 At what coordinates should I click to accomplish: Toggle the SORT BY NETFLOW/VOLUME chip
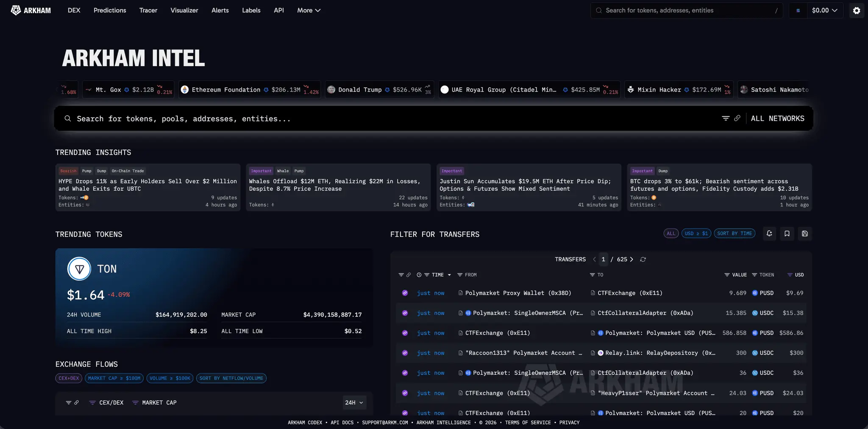(x=231, y=378)
